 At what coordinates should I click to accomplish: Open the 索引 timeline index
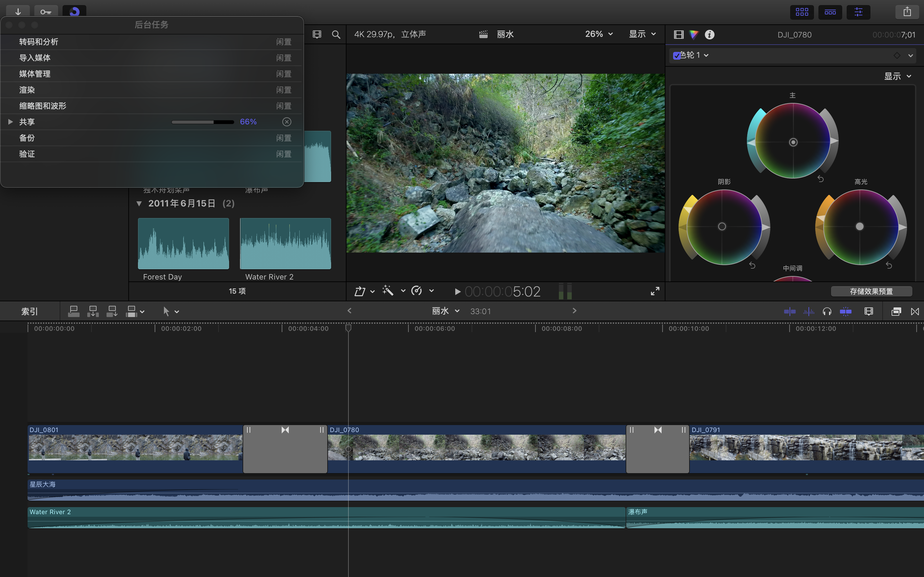pos(30,311)
